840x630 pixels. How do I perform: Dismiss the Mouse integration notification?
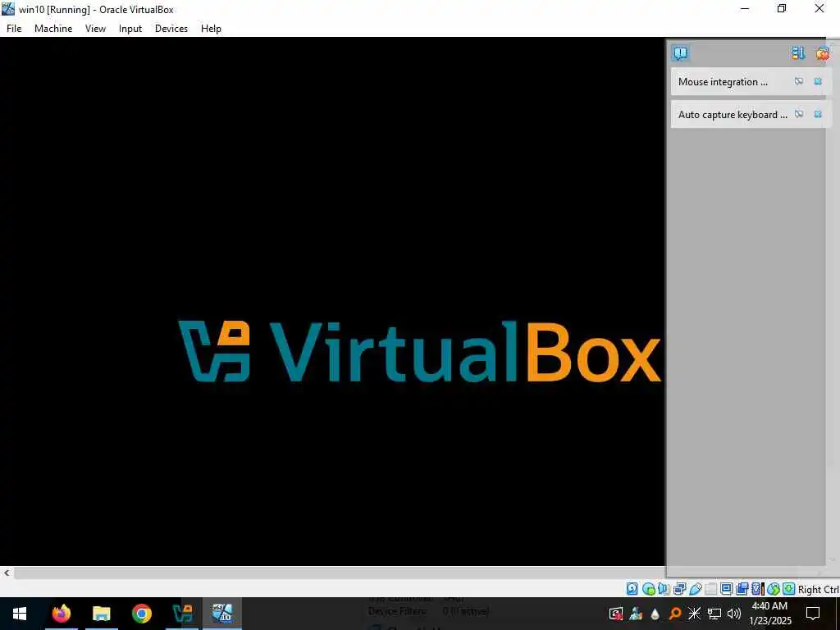point(818,81)
